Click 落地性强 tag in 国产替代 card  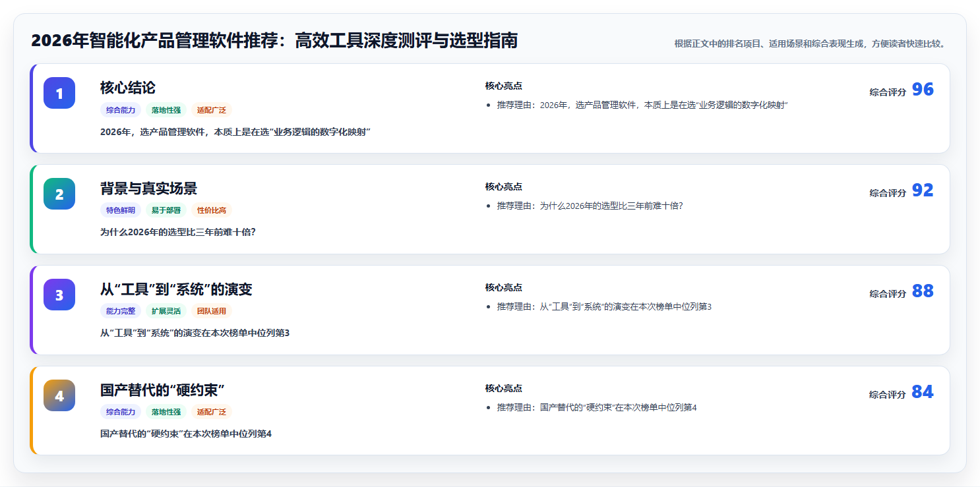tap(166, 412)
